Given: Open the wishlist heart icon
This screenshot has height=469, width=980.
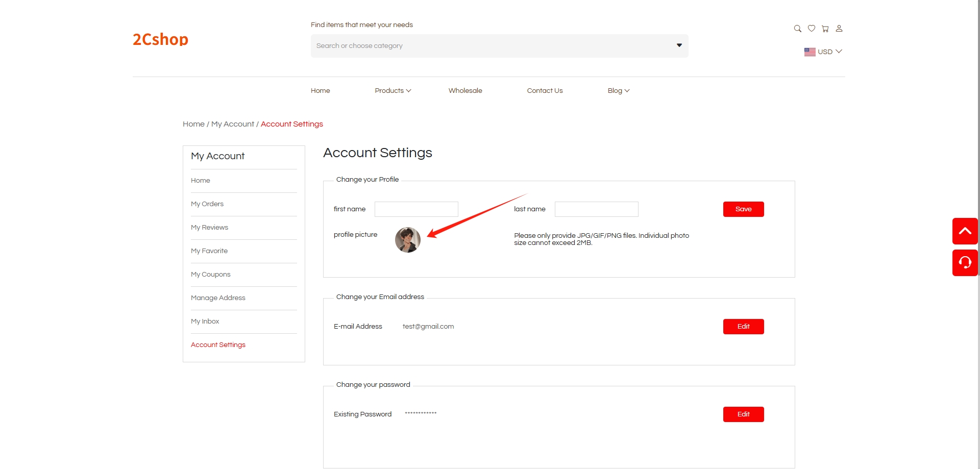Looking at the screenshot, I should 811,29.
